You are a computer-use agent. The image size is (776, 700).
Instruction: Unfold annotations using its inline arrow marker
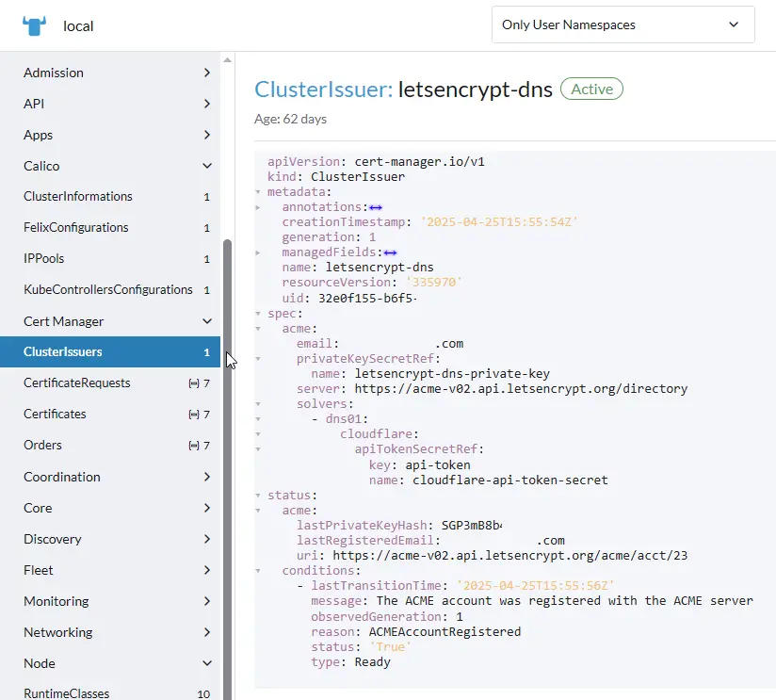click(376, 207)
